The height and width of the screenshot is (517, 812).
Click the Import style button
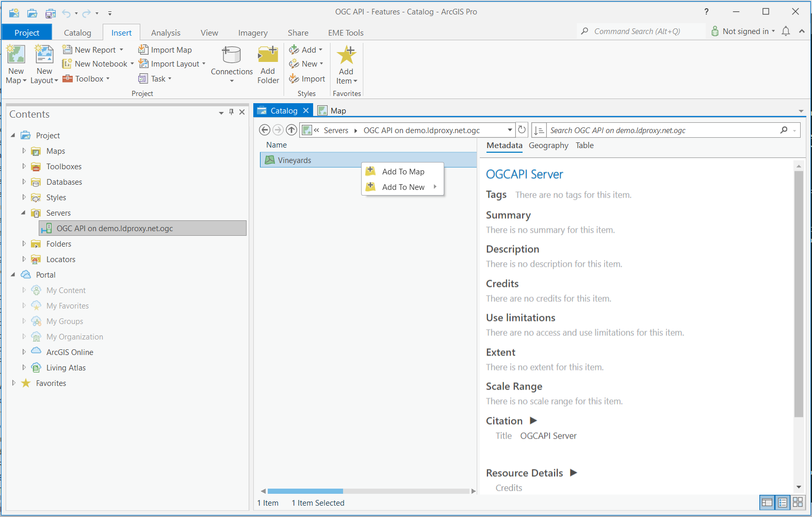pos(307,78)
